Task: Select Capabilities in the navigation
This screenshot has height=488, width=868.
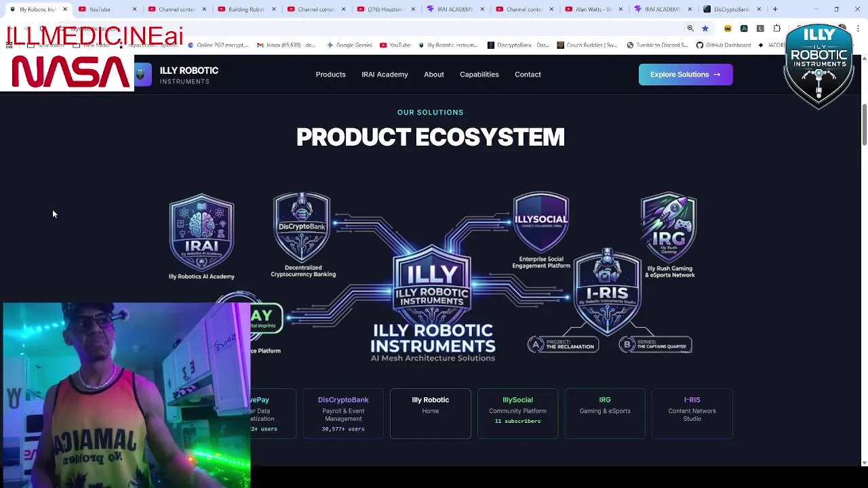Action: 479,75
